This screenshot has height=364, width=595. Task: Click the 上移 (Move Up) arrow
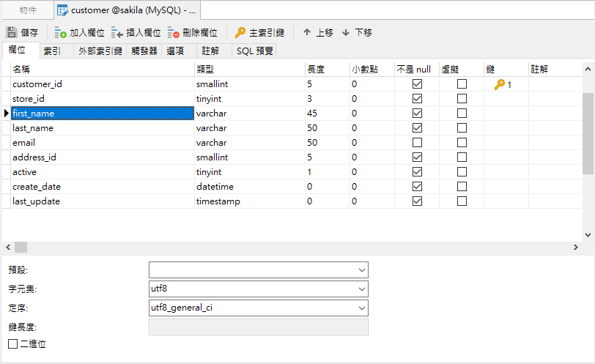[x=307, y=33]
